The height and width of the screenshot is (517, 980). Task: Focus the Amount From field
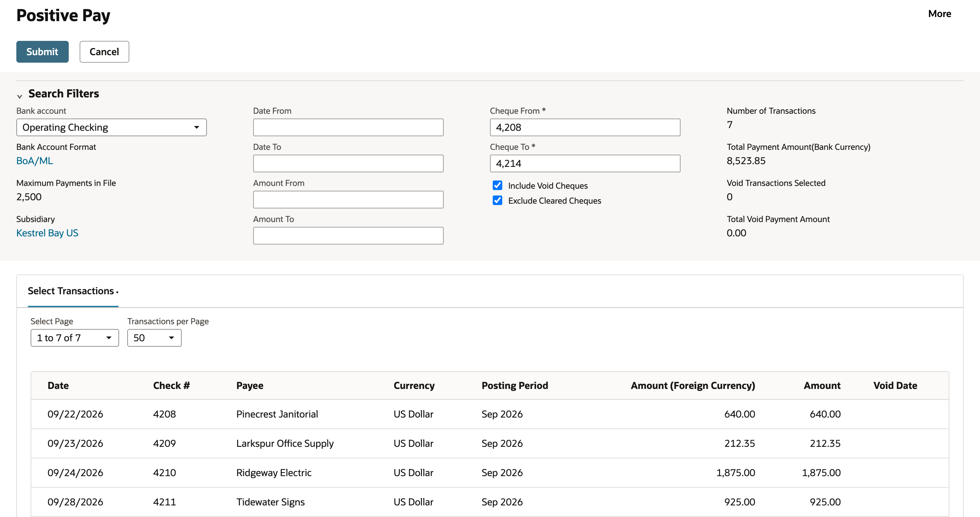click(348, 200)
